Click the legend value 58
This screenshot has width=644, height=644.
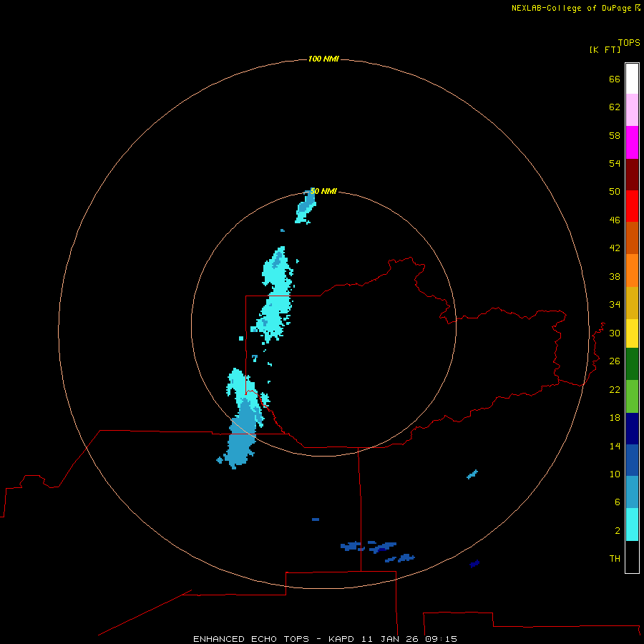[x=615, y=135]
